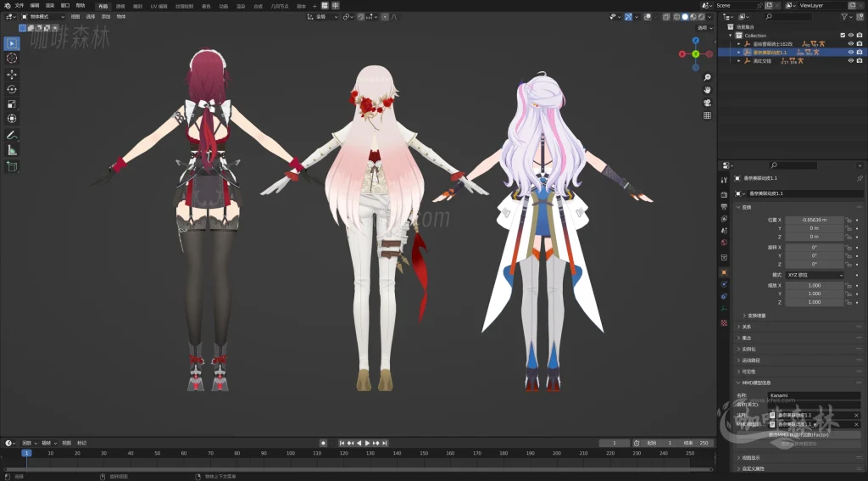Disable render for selected 1.1 armature

pyautogui.click(x=860, y=52)
